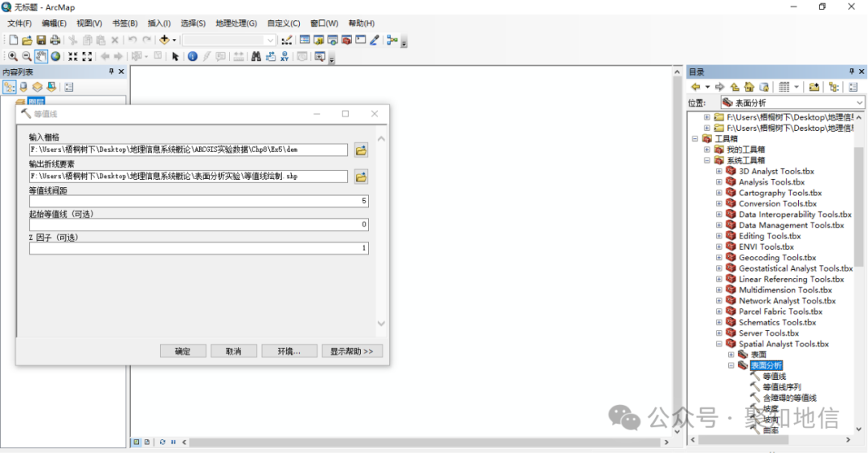Choose the Select Elements arrow tool
The image size is (868, 453).
(x=175, y=56)
